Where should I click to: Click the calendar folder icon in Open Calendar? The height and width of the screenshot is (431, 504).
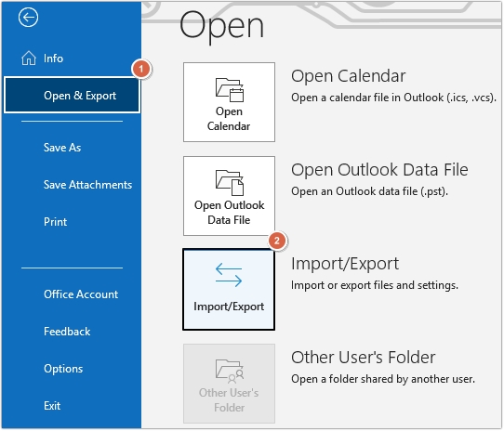click(230, 89)
